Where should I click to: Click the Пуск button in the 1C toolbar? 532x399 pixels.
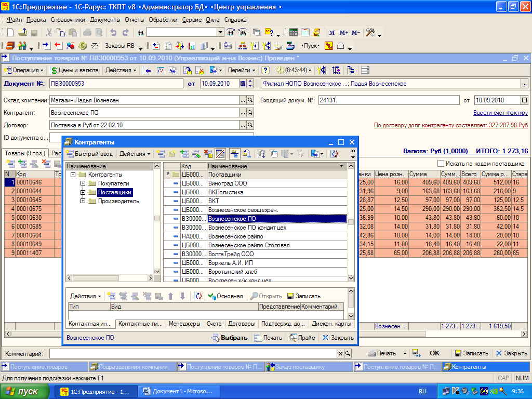(311, 46)
